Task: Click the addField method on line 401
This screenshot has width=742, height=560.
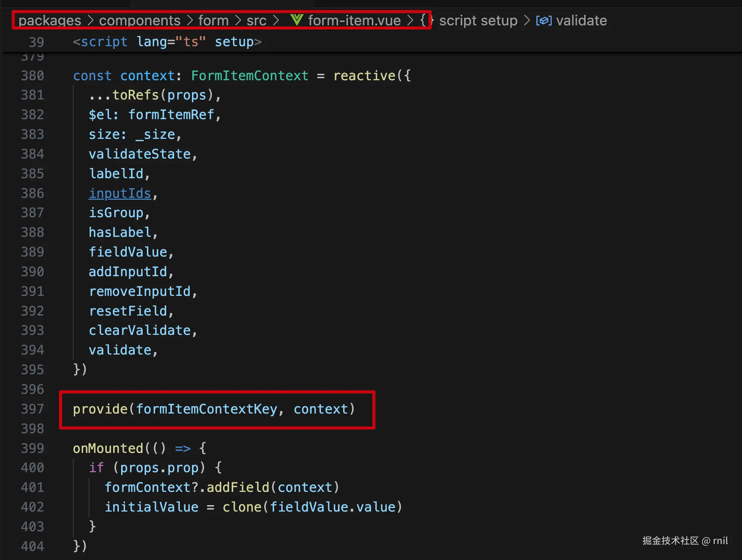Action: coord(238,487)
